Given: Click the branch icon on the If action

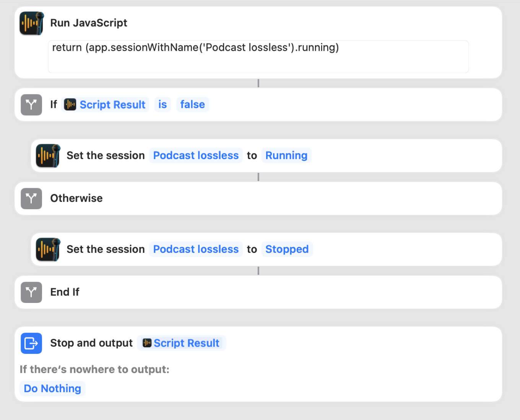Looking at the screenshot, I should 31,105.
